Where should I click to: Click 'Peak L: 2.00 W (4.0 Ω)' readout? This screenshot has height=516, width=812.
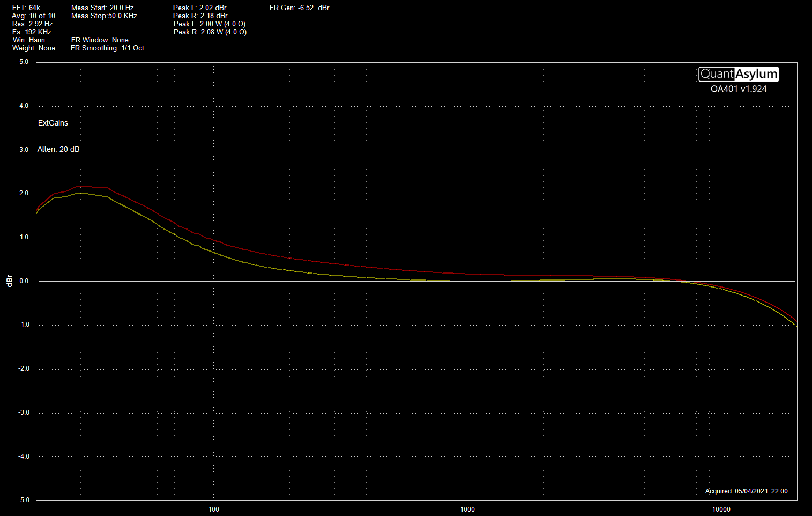click(x=210, y=24)
